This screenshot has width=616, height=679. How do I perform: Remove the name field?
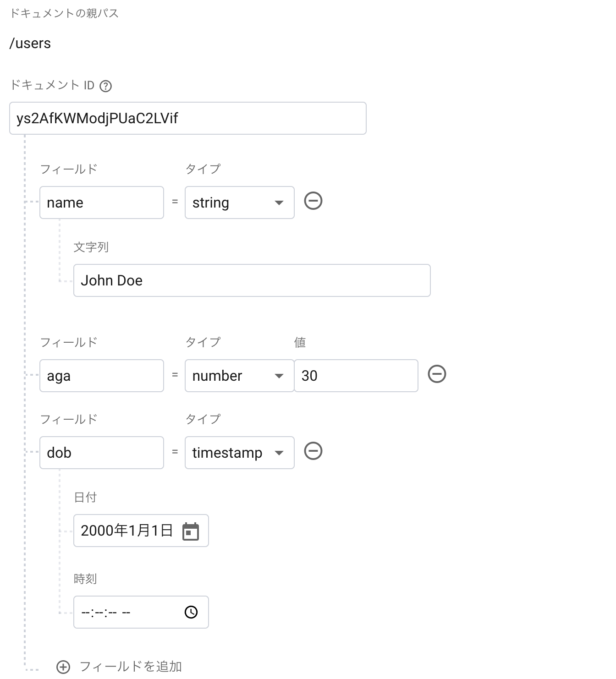pyautogui.click(x=313, y=201)
